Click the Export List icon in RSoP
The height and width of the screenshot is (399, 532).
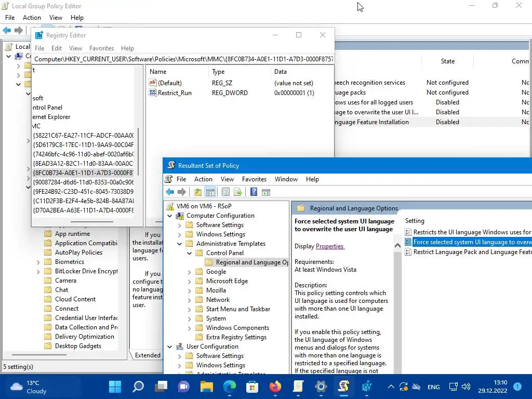click(238, 192)
